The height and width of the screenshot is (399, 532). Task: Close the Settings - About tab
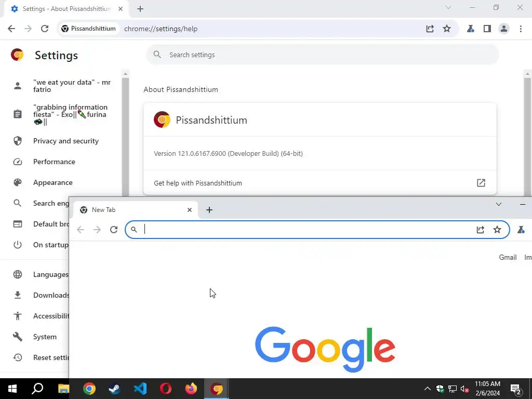[x=121, y=9]
